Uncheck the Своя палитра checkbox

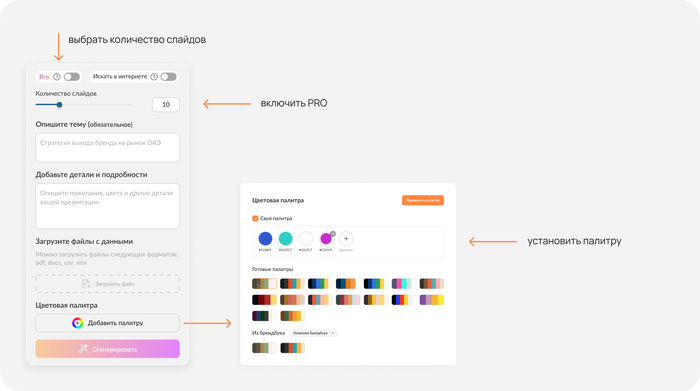pos(255,218)
